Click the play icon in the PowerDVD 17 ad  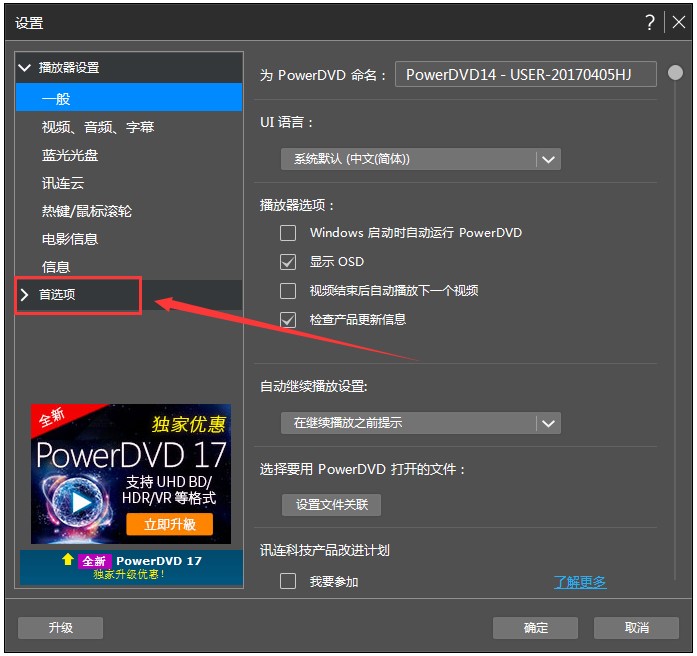coord(81,502)
